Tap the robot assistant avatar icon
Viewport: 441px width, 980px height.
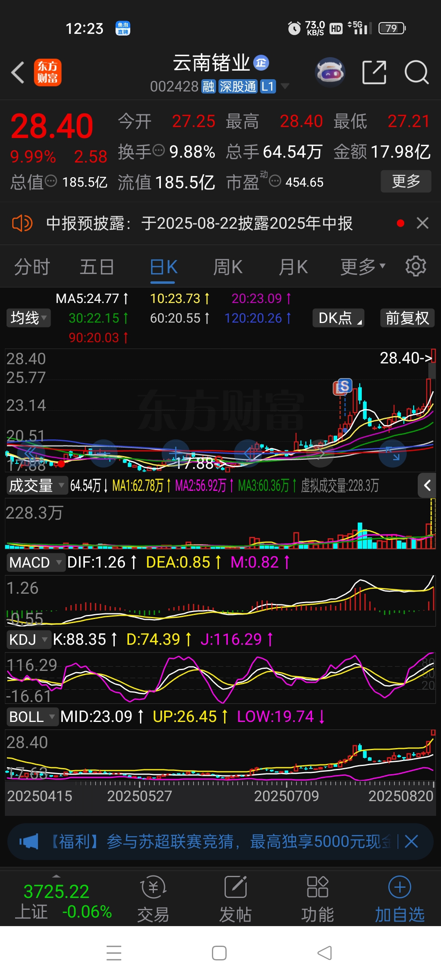tap(330, 72)
